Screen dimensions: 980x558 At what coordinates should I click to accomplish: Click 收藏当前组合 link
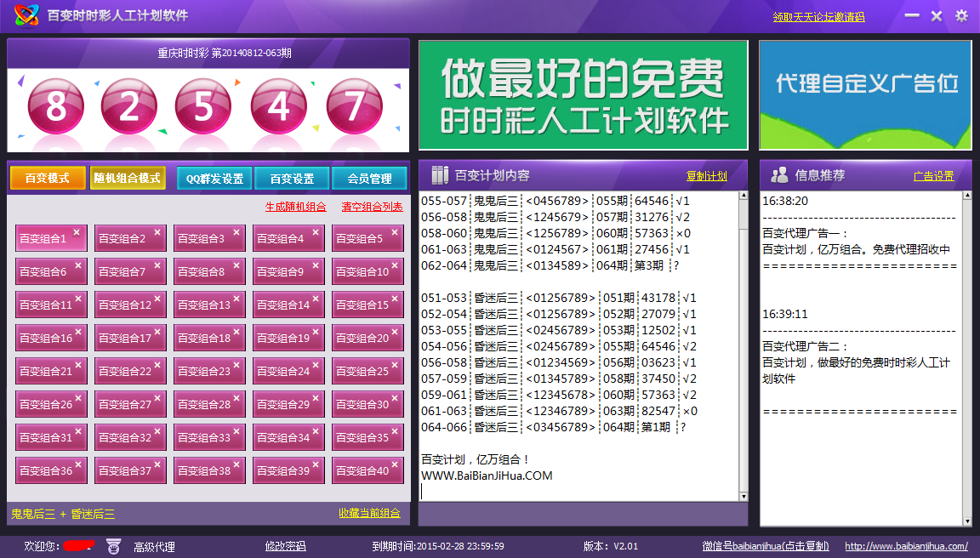(x=369, y=513)
